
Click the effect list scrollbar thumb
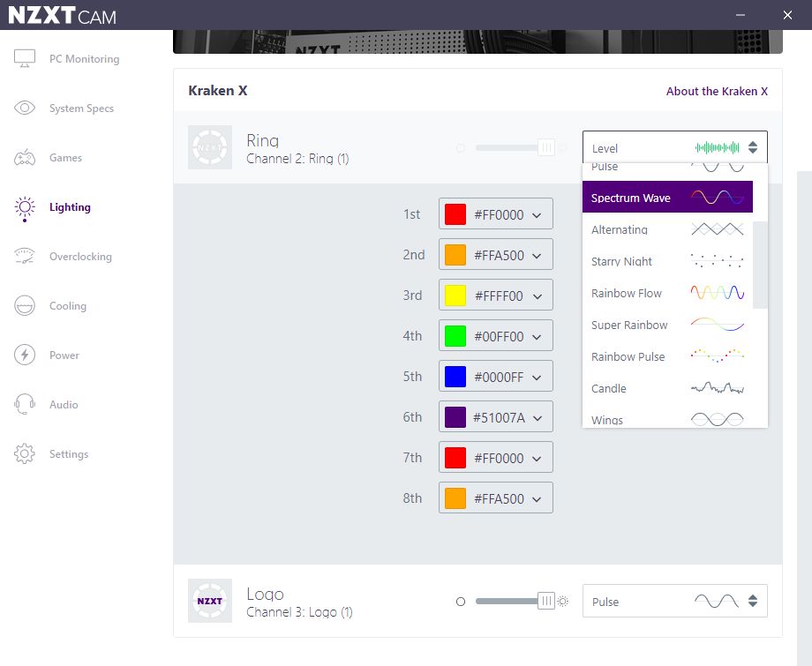tap(760, 265)
